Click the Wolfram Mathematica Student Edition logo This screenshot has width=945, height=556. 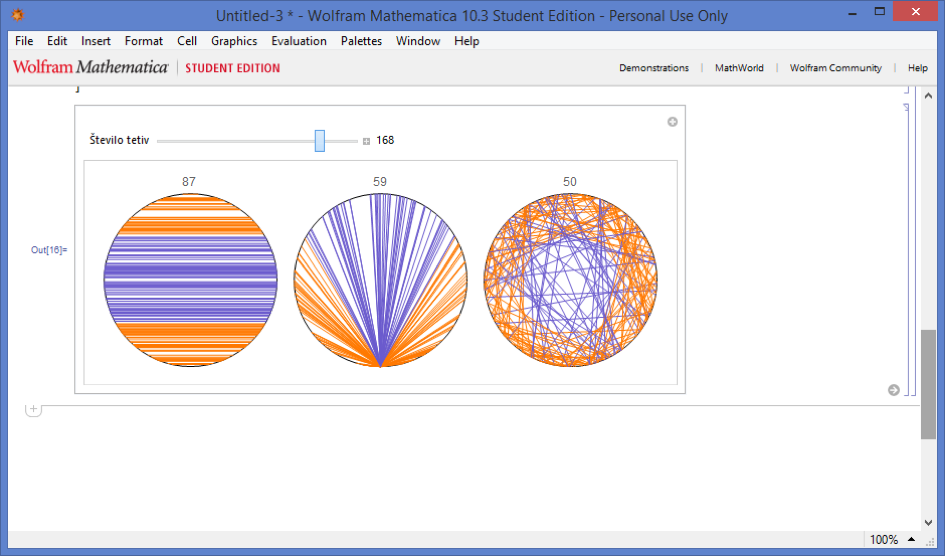click(x=146, y=68)
